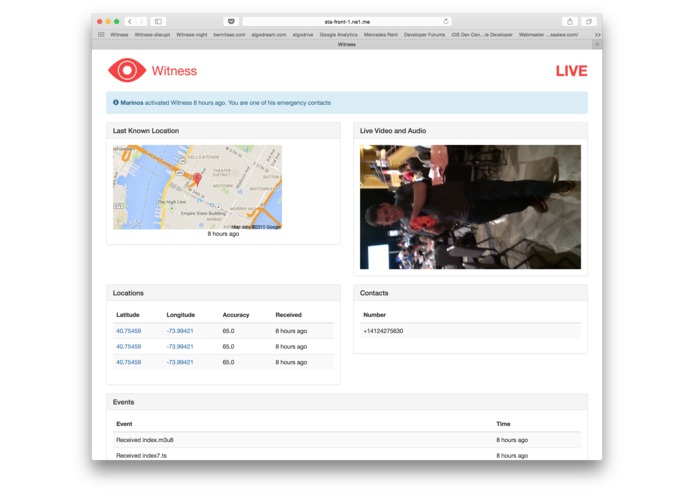Open the Google Analytics bookmark

coord(338,35)
